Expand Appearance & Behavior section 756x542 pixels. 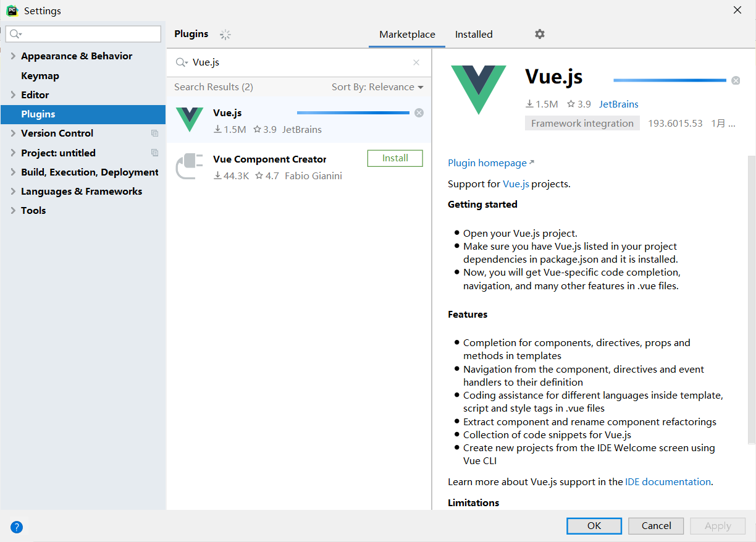[13, 56]
